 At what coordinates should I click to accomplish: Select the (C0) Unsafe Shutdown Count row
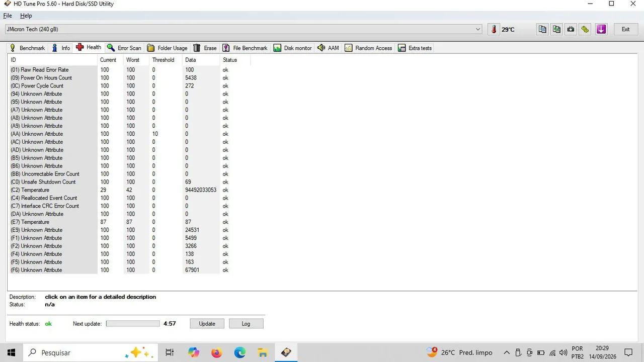[x=128, y=182]
